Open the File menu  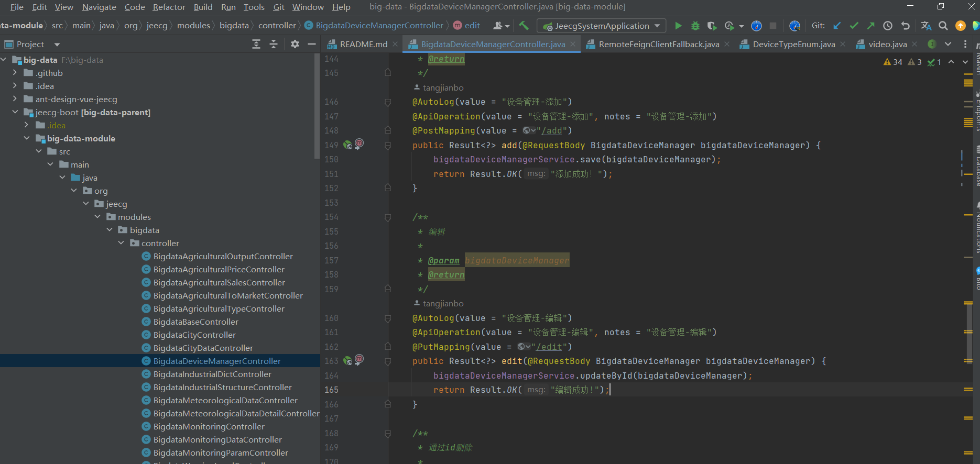coord(17,7)
